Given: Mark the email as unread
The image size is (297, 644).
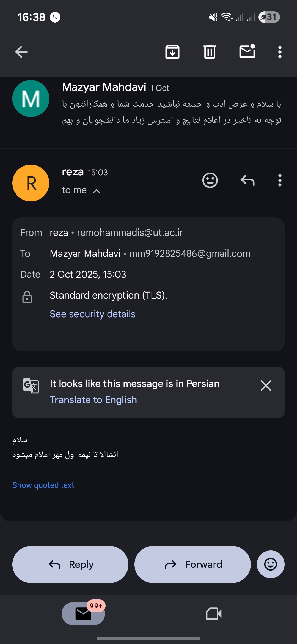Looking at the screenshot, I should (x=247, y=52).
